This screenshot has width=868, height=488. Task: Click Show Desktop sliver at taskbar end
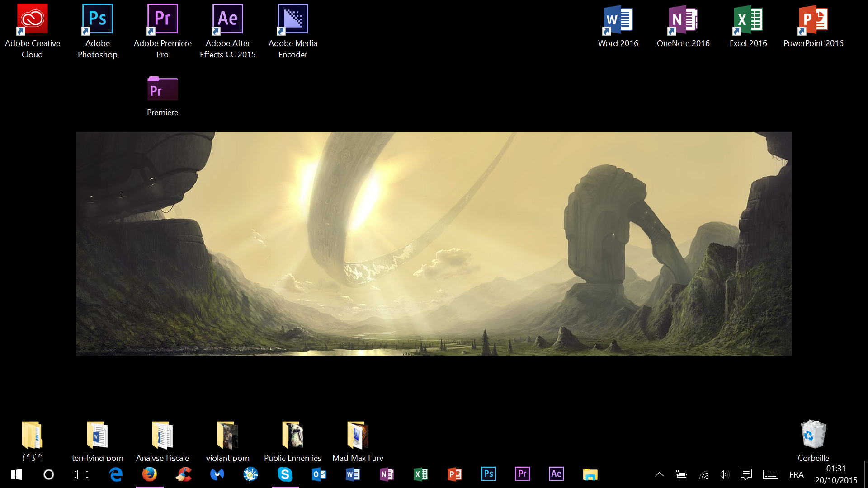coord(866,474)
